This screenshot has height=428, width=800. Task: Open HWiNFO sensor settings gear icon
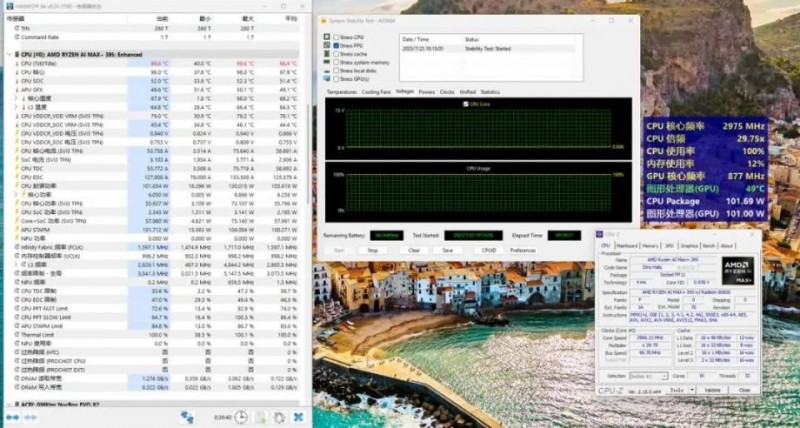point(279,417)
